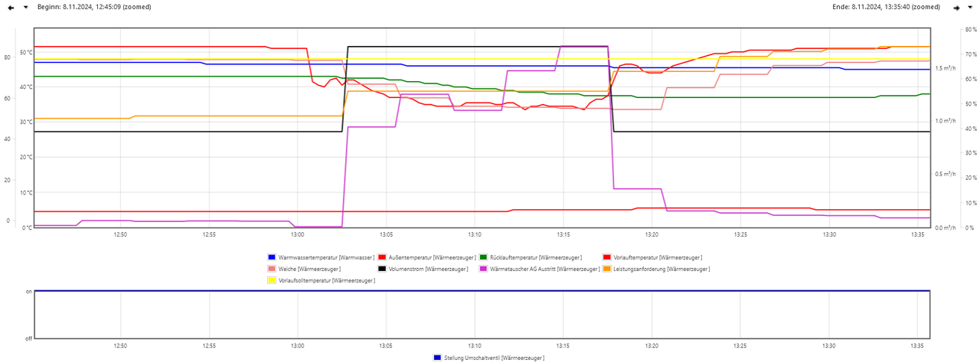The height and width of the screenshot is (363, 980).
Task: Select Rücklauftemperatur [Wärmeerzeuger] legend label
Action: tap(535, 257)
